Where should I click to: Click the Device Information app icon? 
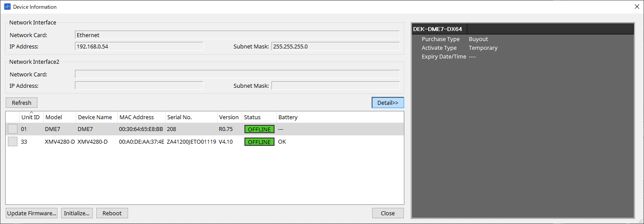[x=7, y=7]
